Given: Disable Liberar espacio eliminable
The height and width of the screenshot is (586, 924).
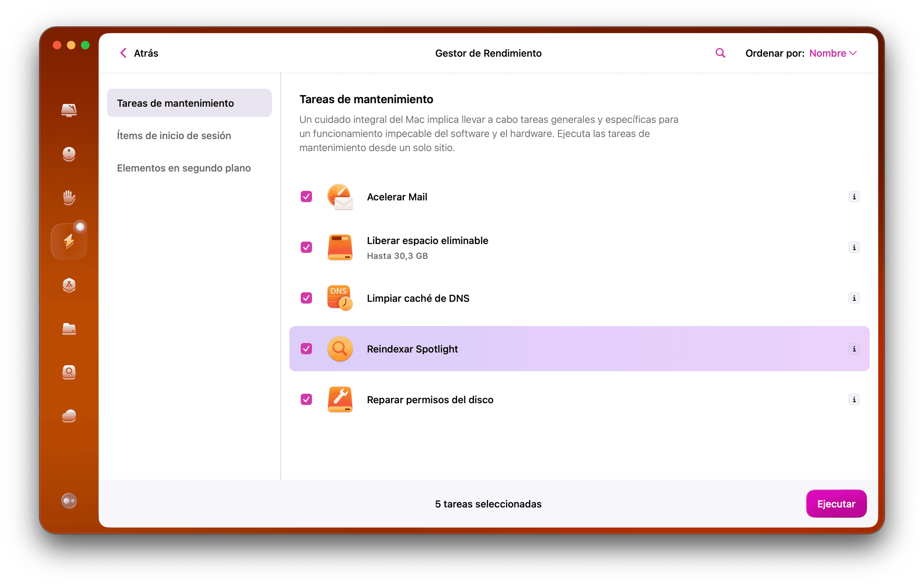Looking at the screenshot, I should (306, 248).
